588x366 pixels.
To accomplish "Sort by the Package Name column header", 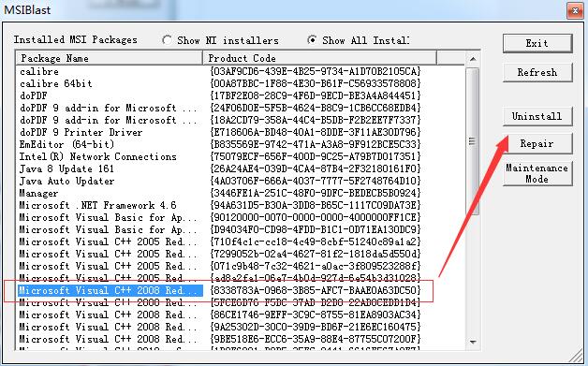I will click(110, 58).
